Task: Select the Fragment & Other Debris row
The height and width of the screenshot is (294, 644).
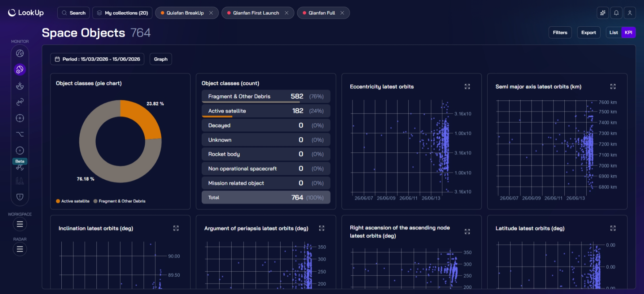Action: coord(266,96)
